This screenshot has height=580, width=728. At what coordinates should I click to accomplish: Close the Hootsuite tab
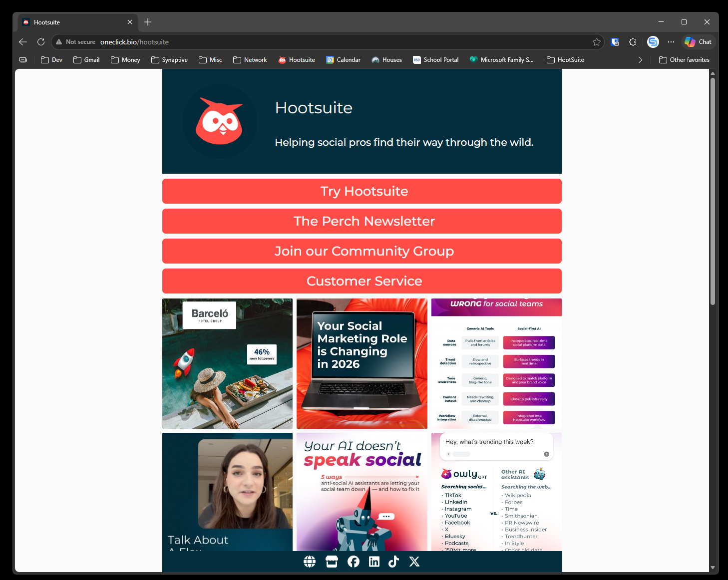click(130, 22)
